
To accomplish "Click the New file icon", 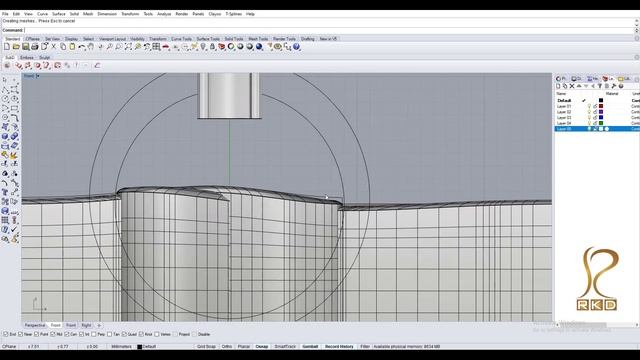I will 7,47.
